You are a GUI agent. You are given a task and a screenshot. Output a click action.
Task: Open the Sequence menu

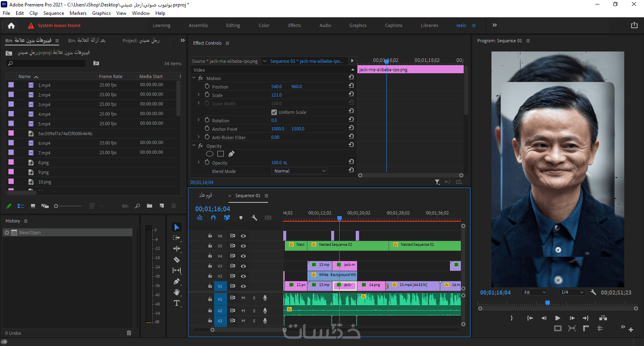tap(54, 13)
